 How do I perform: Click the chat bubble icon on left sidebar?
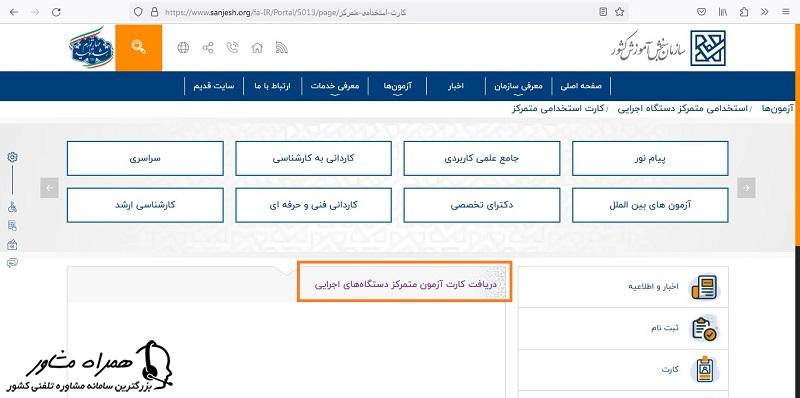point(12,263)
